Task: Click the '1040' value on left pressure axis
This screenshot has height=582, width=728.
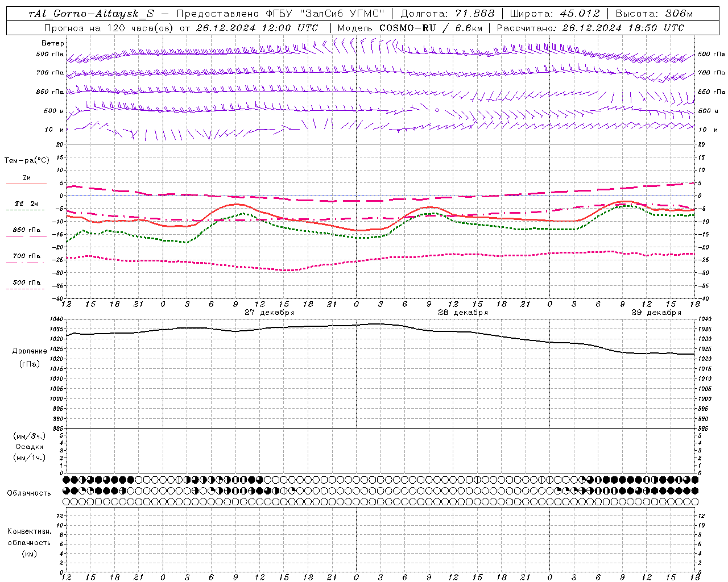Action: tap(55, 319)
